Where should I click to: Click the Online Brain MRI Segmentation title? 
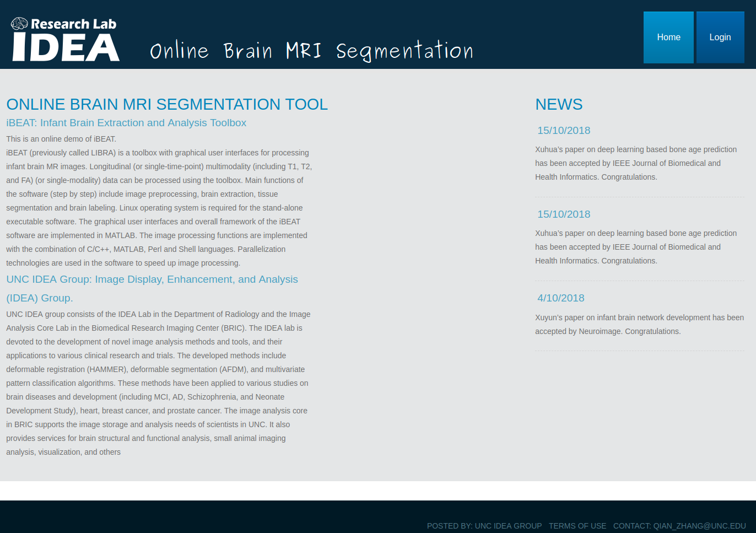(311, 51)
